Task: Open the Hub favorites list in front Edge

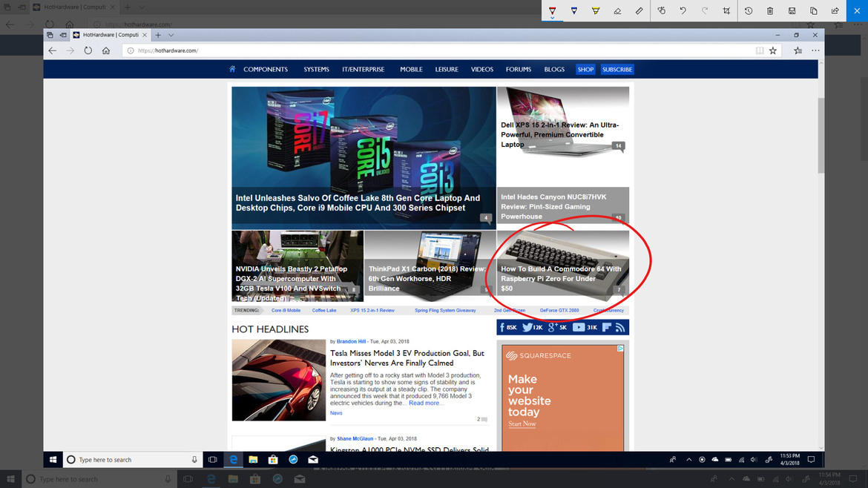Action: (798, 50)
